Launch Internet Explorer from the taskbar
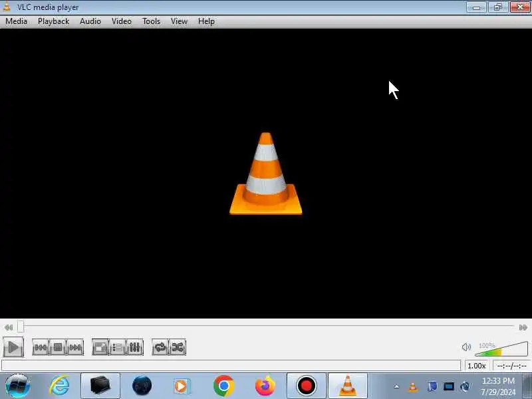The height and width of the screenshot is (399, 532). (59, 386)
